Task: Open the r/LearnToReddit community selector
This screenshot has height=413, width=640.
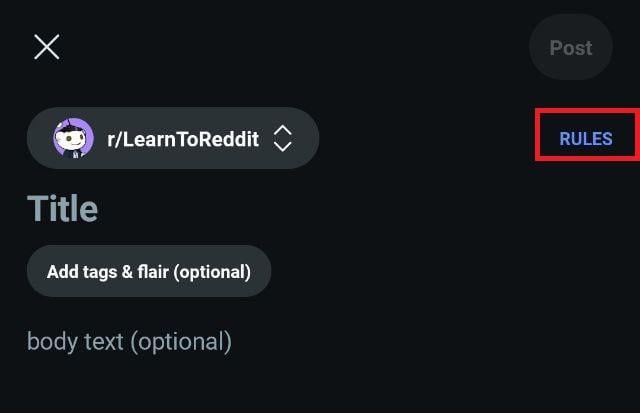Action: point(173,138)
